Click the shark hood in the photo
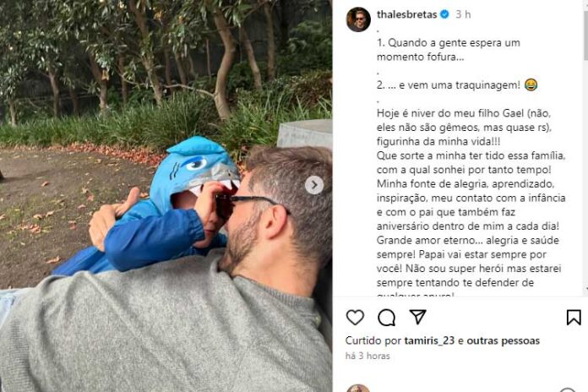This screenshot has width=588, height=392. click(195, 169)
